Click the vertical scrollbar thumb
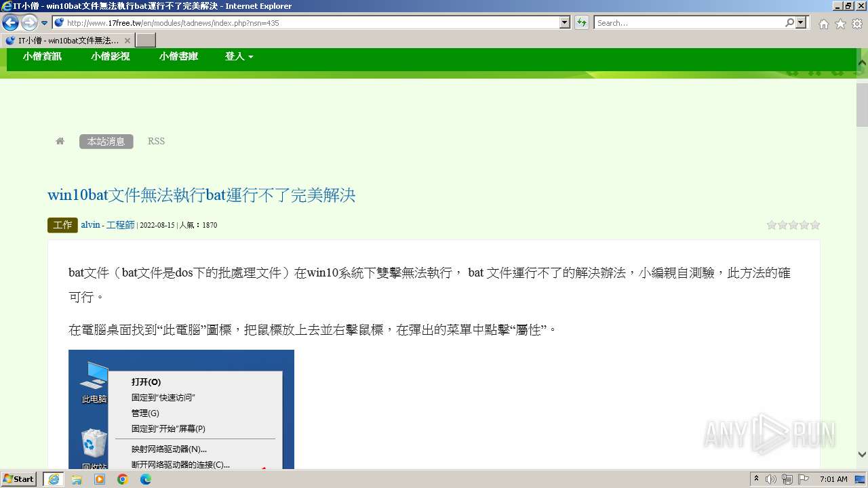The width and height of the screenshot is (868, 488). click(x=862, y=104)
